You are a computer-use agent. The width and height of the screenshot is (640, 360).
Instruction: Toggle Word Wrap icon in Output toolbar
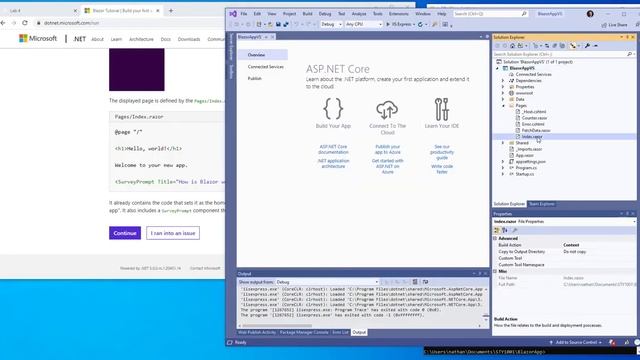click(425, 282)
